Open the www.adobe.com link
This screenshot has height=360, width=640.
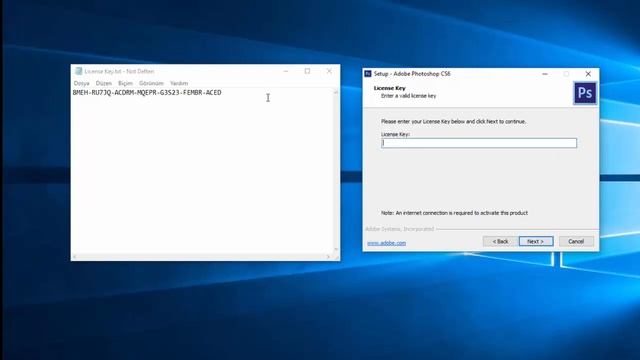coord(386,243)
